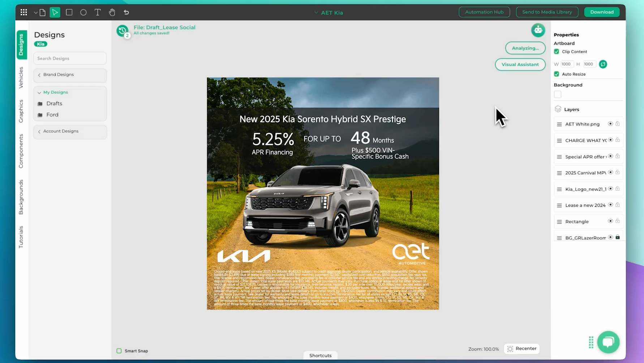
Task: Click the artboard height H field
Action: [x=589, y=64]
